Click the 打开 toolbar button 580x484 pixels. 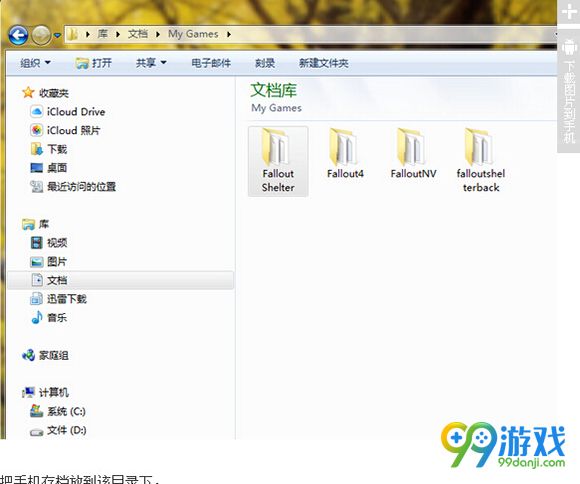point(93,63)
